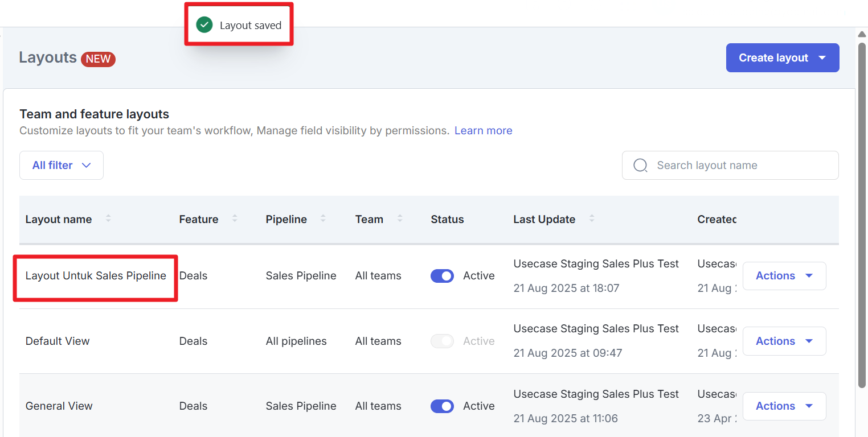Sort the table by Feature column
This screenshot has height=437, width=868.
pos(235,219)
